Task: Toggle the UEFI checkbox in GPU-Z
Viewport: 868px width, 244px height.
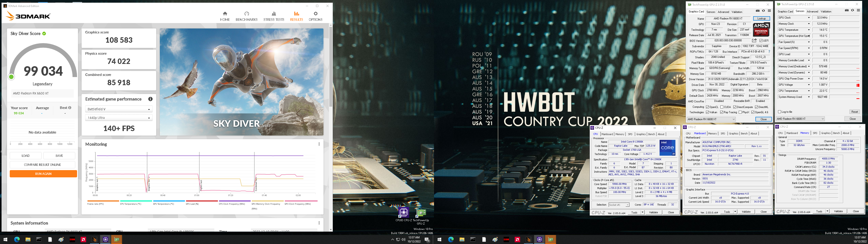Action: 761,40
